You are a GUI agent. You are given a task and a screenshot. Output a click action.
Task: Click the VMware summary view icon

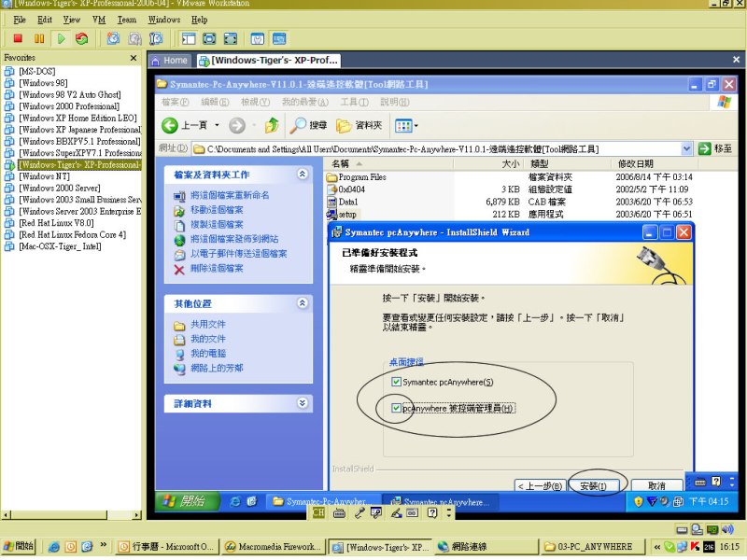pos(258,38)
